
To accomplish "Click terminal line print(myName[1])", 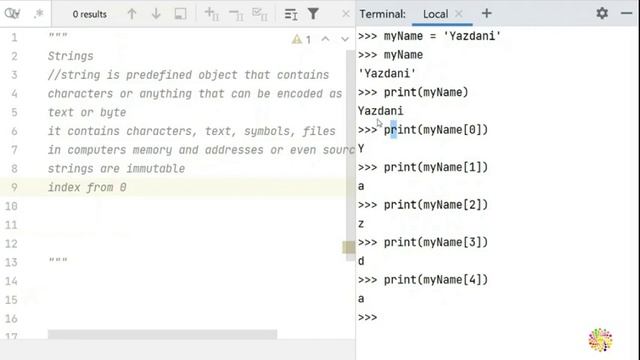I will coord(423,167).
